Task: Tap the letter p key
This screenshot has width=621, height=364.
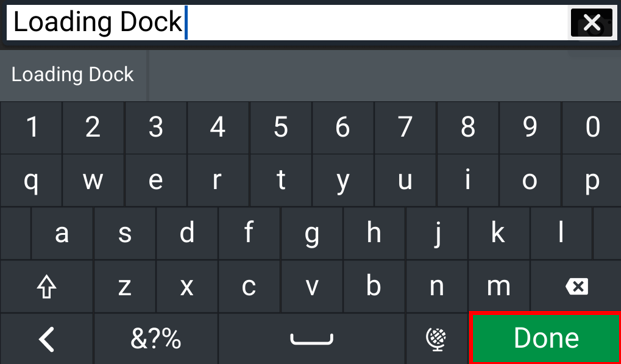Action: (x=592, y=180)
